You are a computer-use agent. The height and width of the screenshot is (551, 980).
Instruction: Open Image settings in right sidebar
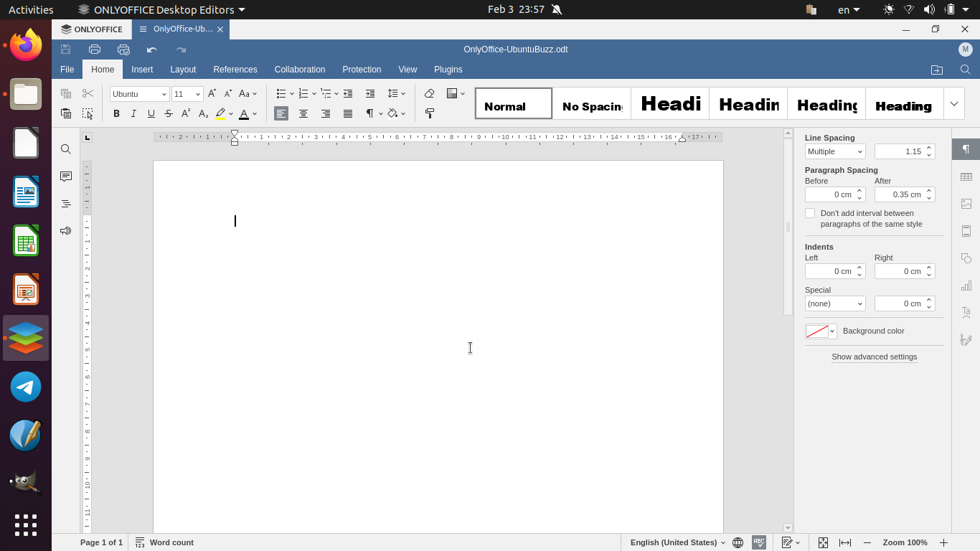tap(966, 204)
